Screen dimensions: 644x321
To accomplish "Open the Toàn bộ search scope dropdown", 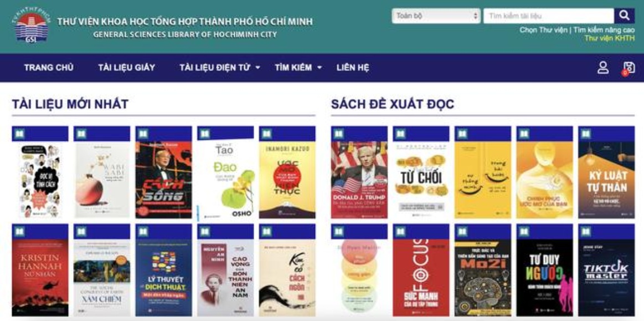I will coord(436,16).
